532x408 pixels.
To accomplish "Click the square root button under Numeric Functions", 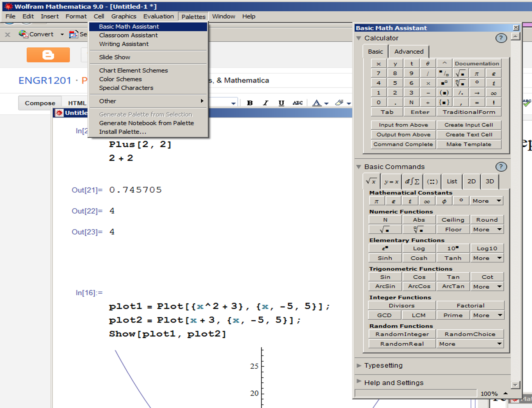I will pyautogui.click(x=385, y=229).
